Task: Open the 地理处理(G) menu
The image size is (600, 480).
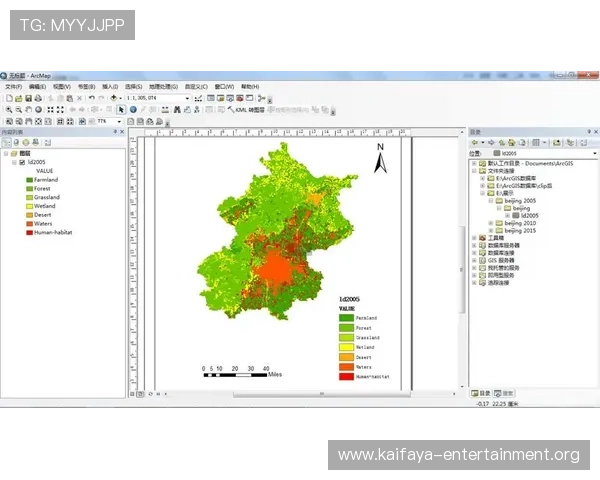Action: (163, 87)
